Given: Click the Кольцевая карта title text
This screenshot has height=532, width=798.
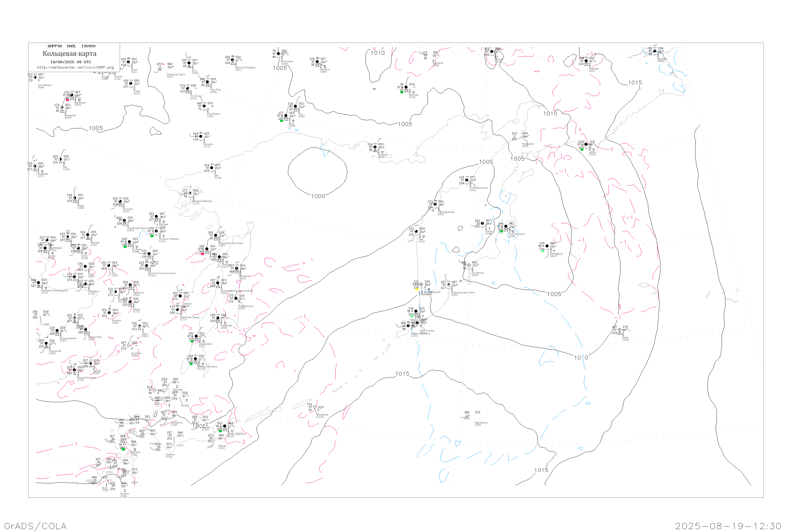Looking at the screenshot, I should 69,54.
